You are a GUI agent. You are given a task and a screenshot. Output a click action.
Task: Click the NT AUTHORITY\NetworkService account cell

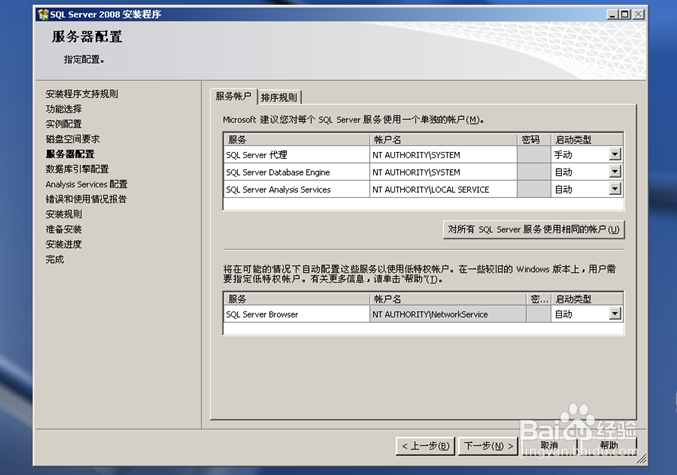(x=448, y=314)
